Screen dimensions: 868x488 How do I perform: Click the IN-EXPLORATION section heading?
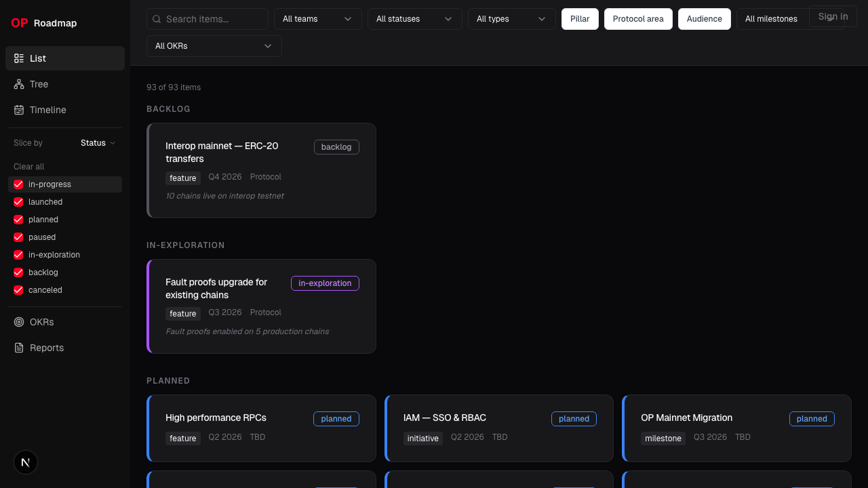point(185,245)
